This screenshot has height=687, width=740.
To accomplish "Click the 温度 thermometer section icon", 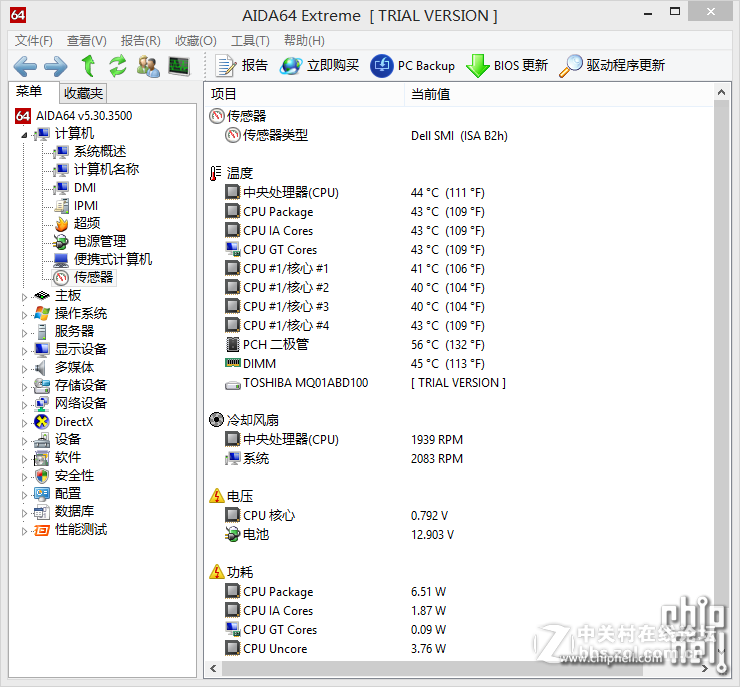I will [216, 173].
